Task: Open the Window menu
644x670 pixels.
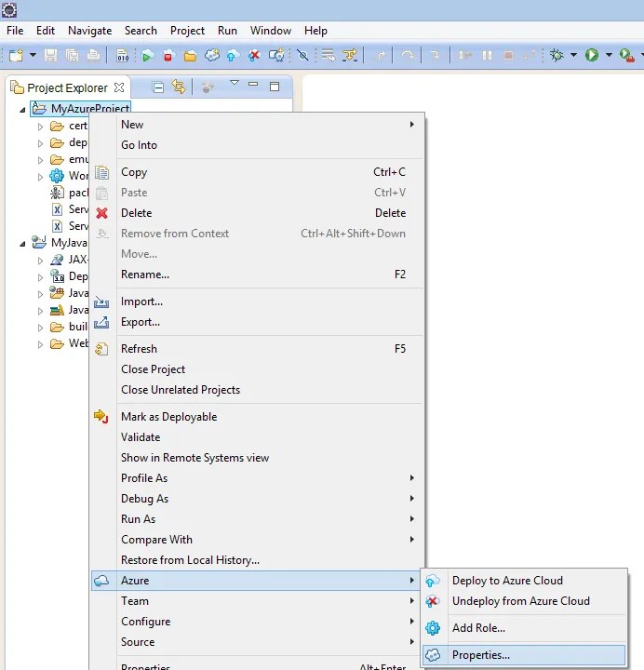Action: pyautogui.click(x=271, y=31)
